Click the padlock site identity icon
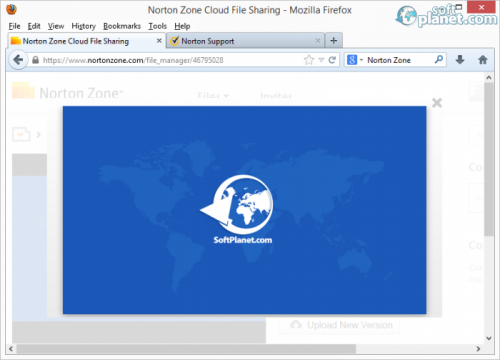500x360 pixels. coord(35,60)
